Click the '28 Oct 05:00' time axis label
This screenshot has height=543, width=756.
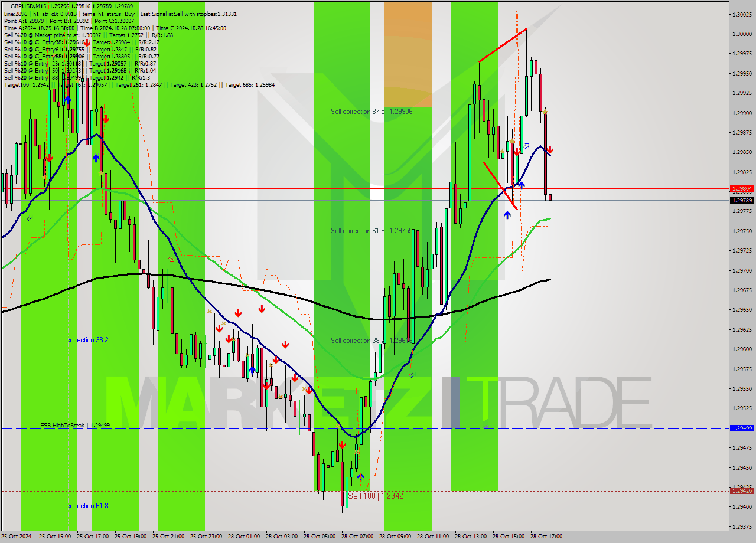pyautogui.click(x=320, y=537)
